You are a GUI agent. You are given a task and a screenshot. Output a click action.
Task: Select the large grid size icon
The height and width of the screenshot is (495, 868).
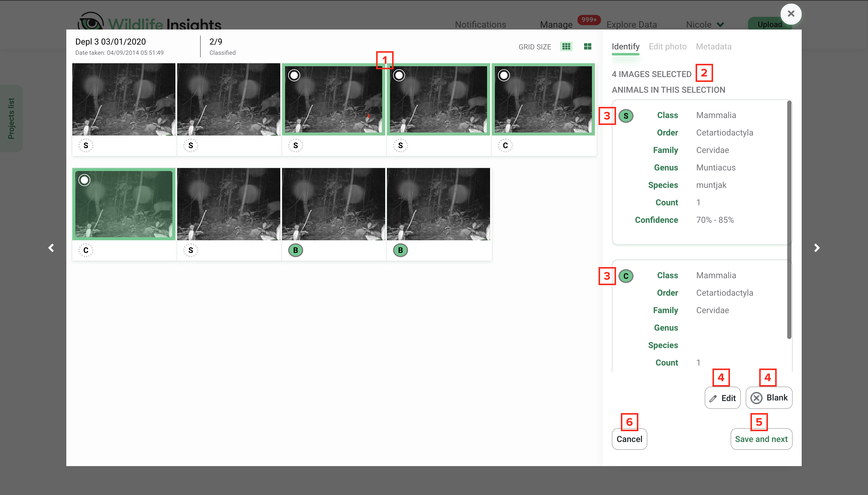coord(588,47)
